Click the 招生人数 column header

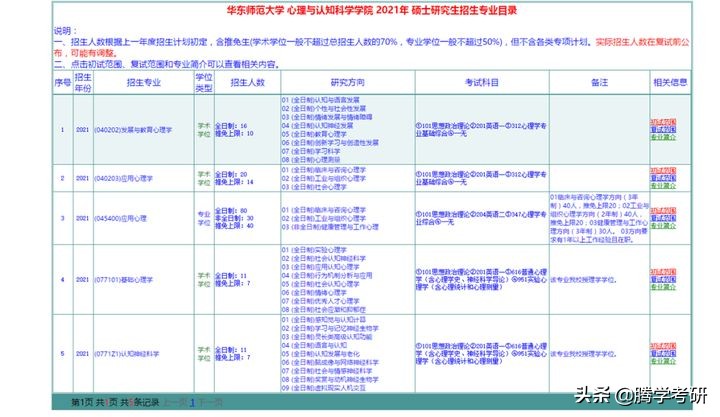[x=248, y=83]
